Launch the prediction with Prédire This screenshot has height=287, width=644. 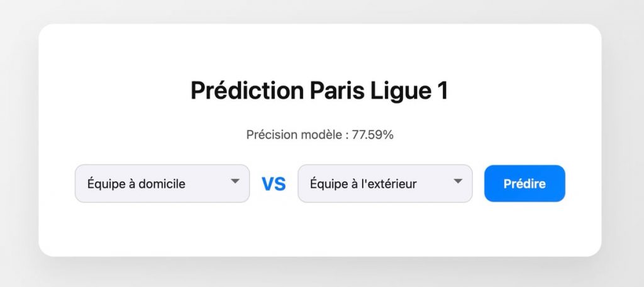click(525, 183)
